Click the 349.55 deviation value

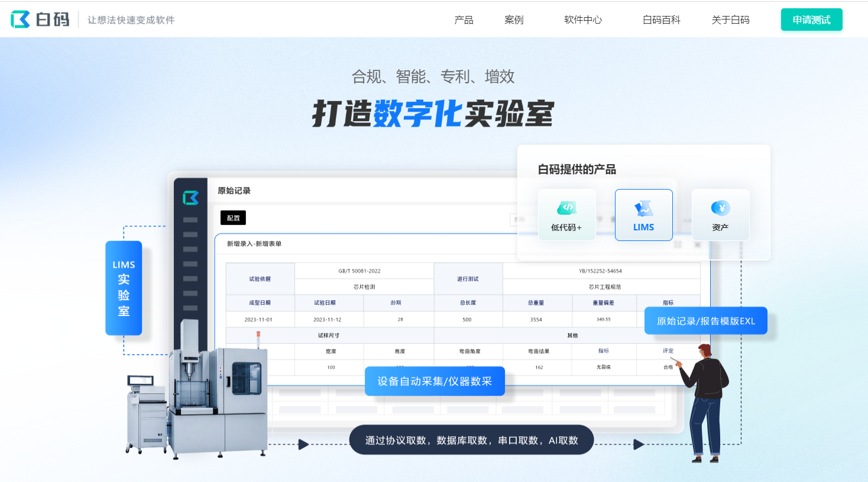coord(604,320)
